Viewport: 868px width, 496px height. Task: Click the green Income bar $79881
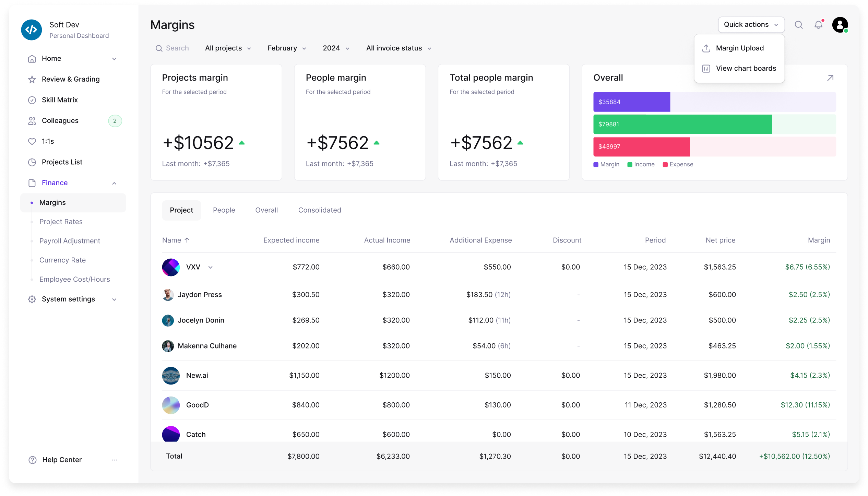coord(682,124)
